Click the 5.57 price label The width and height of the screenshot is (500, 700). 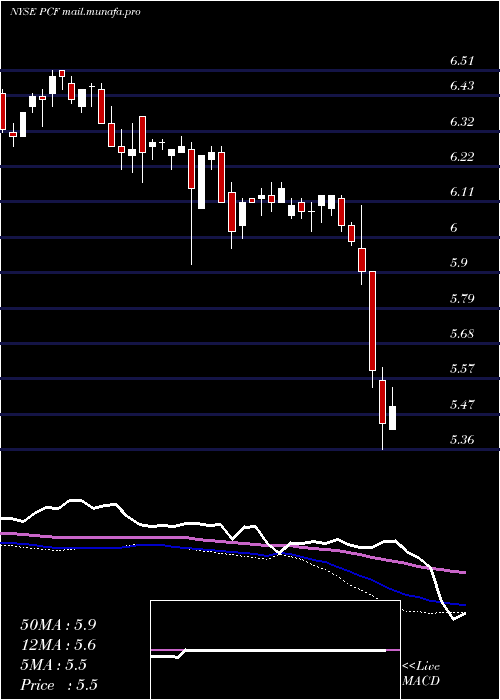pos(461,369)
